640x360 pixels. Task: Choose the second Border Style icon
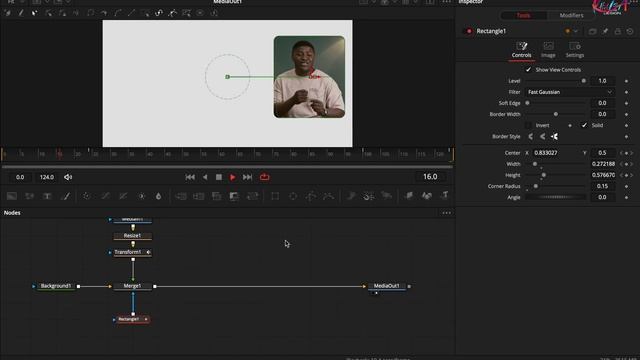[542, 136]
